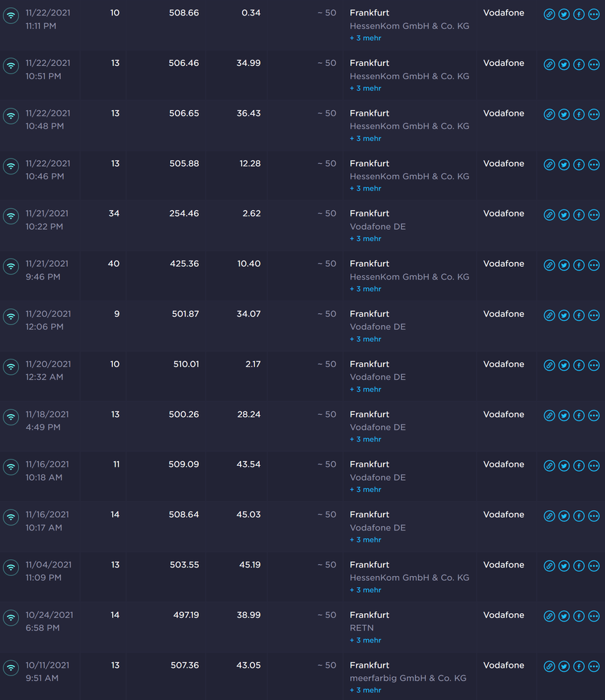Viewport: 605px width, 700px height.
Task: Select download value 497.19
Action: pos(186,615)
